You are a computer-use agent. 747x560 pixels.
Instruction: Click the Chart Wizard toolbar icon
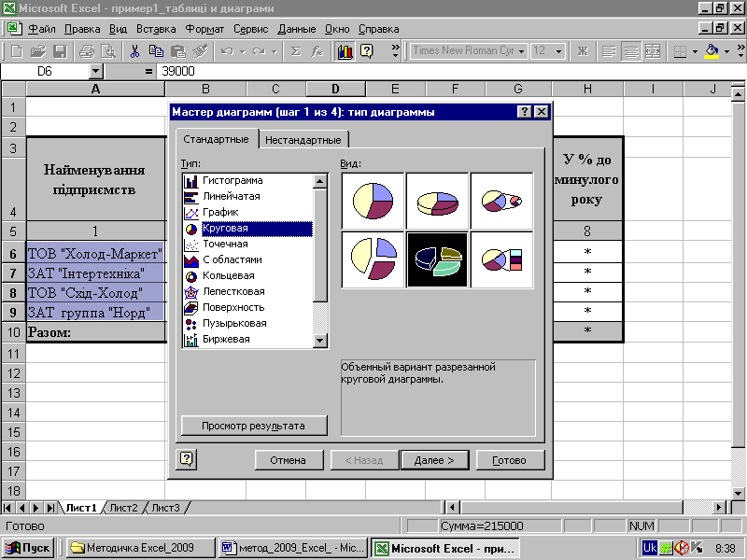tap(345, 51)
